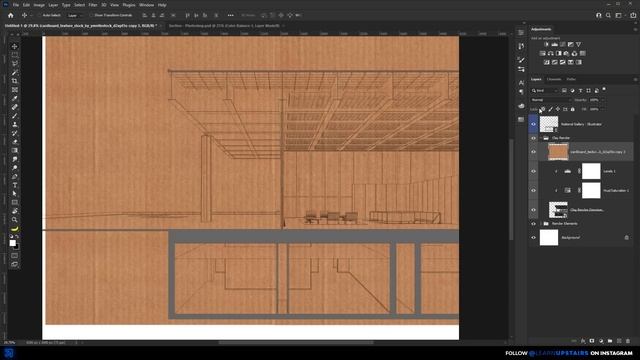This screenshot has height=360, width=640.
Task: Create a new group with folder icon
Action: point(610,341)
